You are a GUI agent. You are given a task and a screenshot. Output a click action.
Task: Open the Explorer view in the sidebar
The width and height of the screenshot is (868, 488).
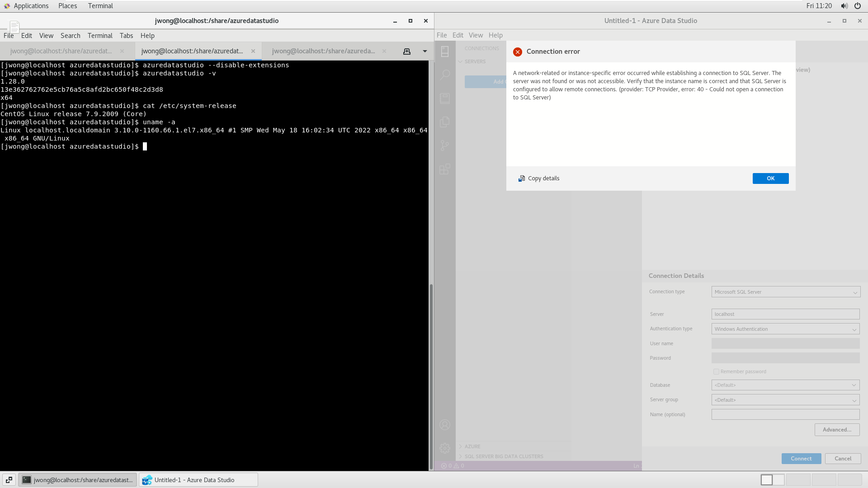point(445,122)
